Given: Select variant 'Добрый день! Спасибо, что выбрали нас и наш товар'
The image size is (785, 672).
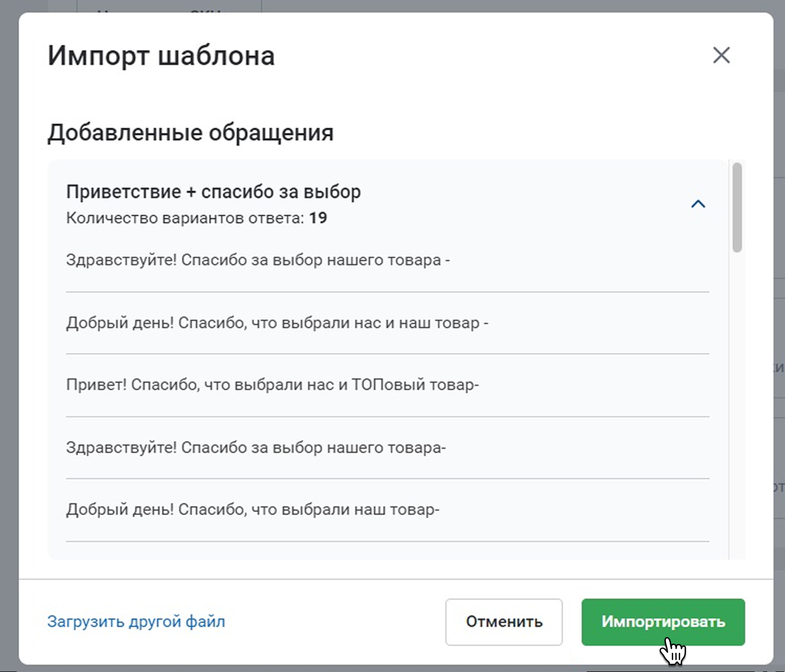Looking at the screenshot, I should 277,323.
